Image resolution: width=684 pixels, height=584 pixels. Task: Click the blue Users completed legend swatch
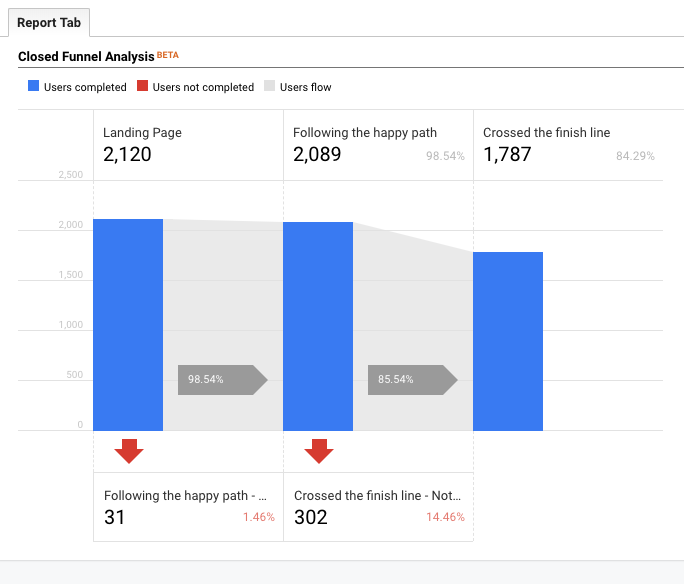click(x=33, y=87)
